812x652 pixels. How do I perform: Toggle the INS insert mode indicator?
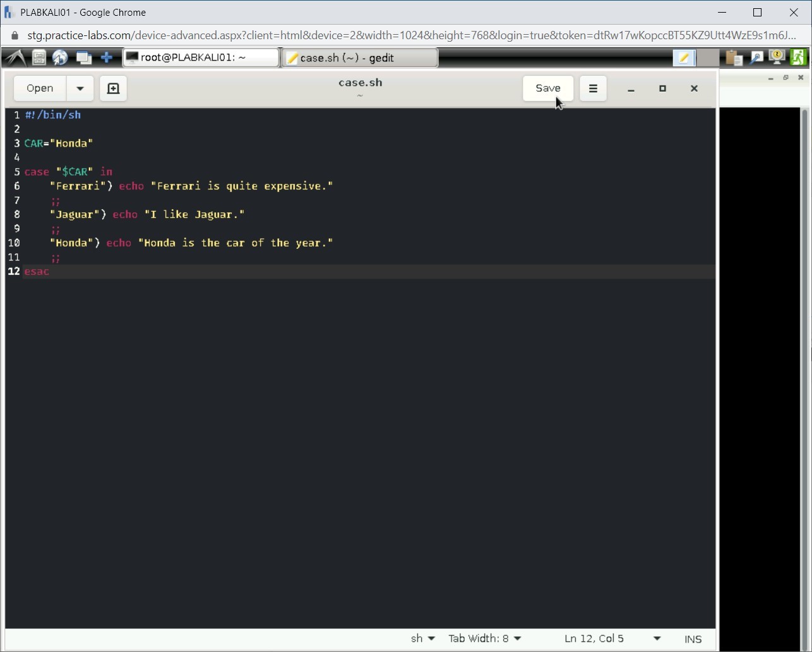693,639
